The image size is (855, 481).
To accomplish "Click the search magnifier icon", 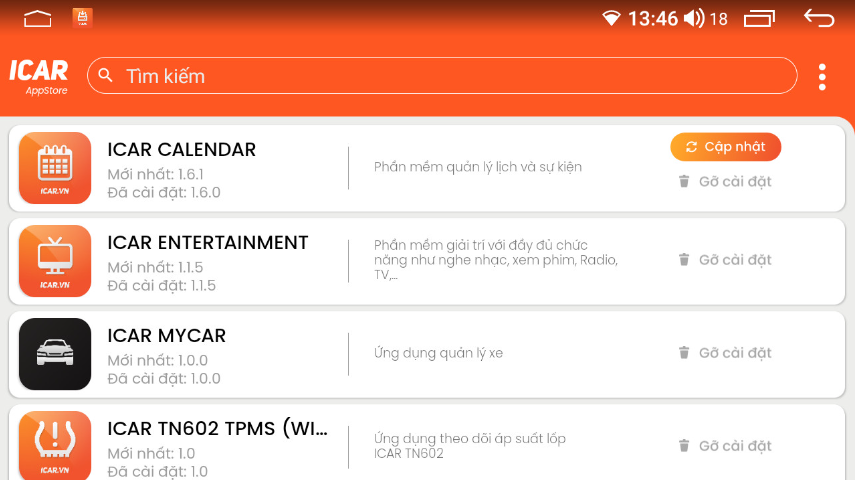I will pos(106,76).
